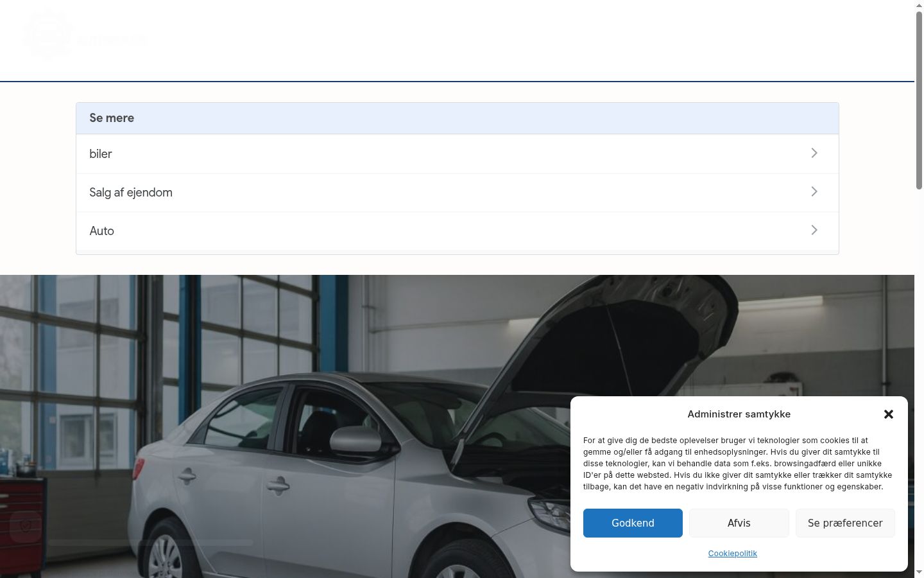The height and width of the screenshot is (578, 924).
Task: Click the chevron in the Salg af ejendom row
Action: pos(814,191)
